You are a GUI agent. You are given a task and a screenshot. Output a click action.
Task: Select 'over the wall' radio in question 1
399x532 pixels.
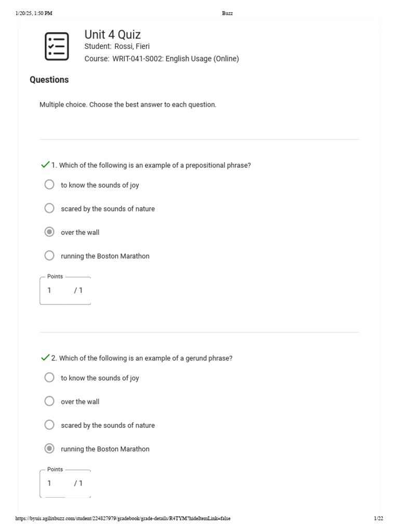(x=49, y=232)
